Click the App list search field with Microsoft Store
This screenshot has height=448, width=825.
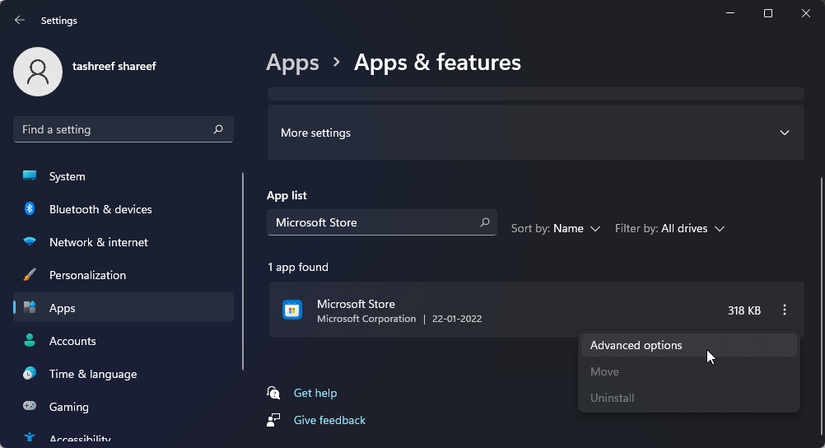coord(381,222)
